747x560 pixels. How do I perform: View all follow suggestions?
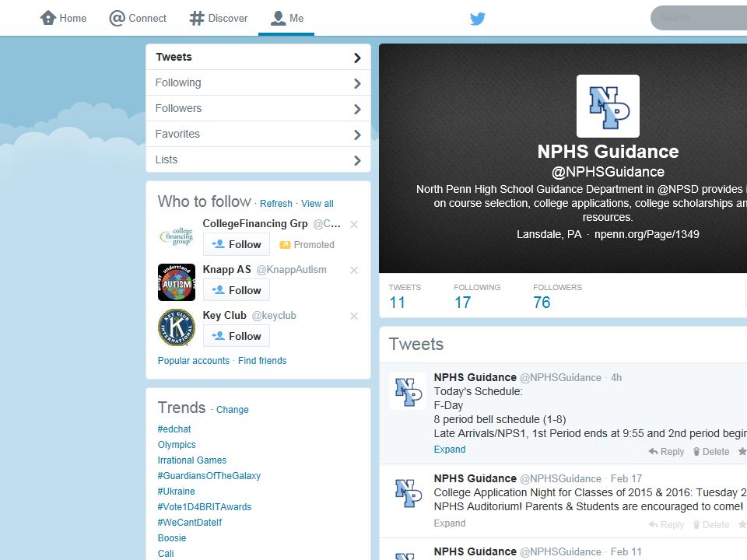tap(317, 203)
